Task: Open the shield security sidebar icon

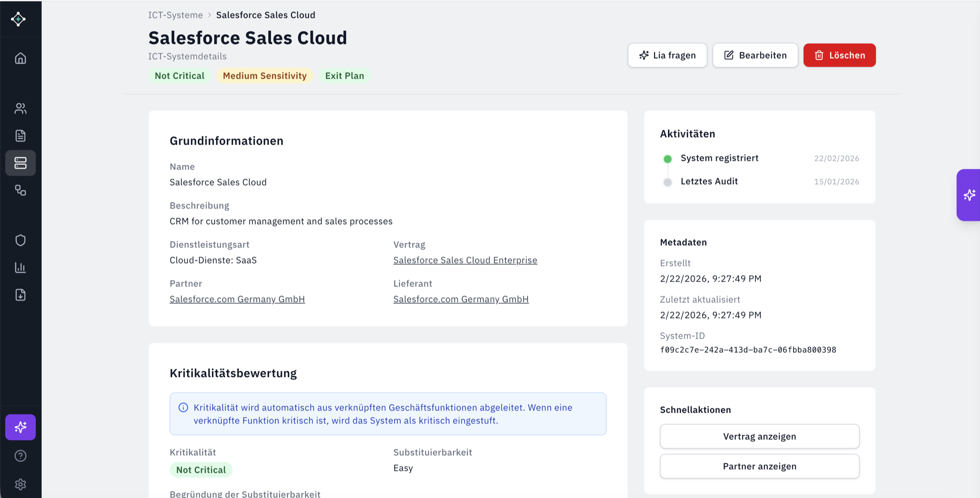Action: pyautogui.click(x=20, y=240)
